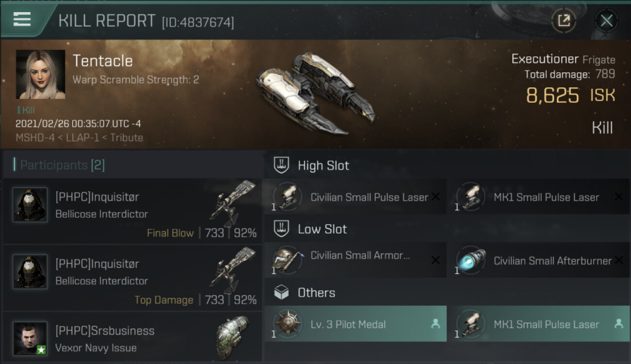The width and height of the screenshot is (631, 364).
Task: Click the Civilian Small Afterburner icon
Action: point(471,260)
